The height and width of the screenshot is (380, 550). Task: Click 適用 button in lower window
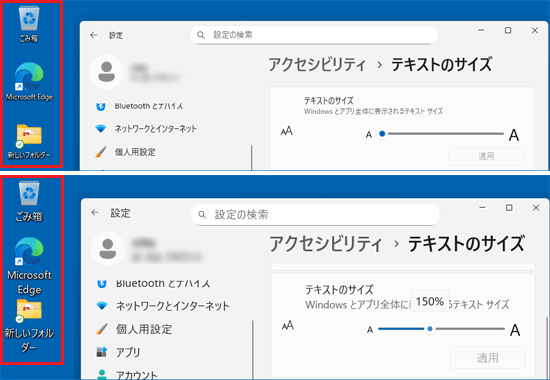click(488, 358)
